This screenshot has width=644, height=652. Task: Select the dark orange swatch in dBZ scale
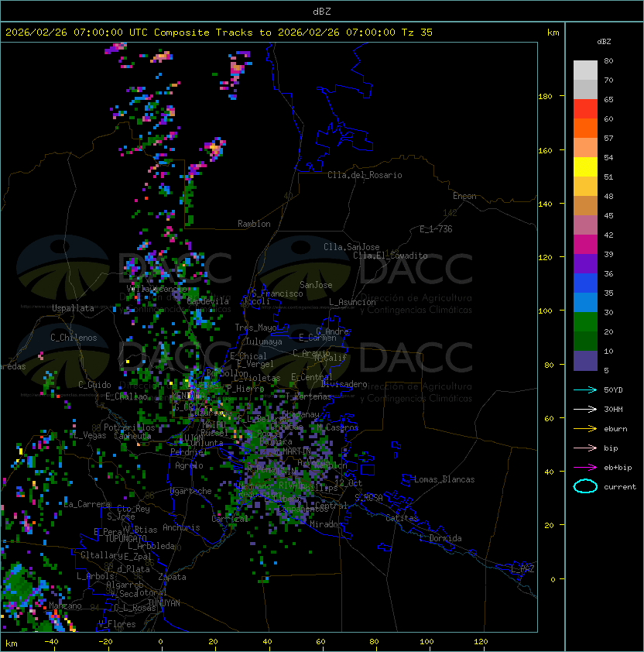coord(585,128)
